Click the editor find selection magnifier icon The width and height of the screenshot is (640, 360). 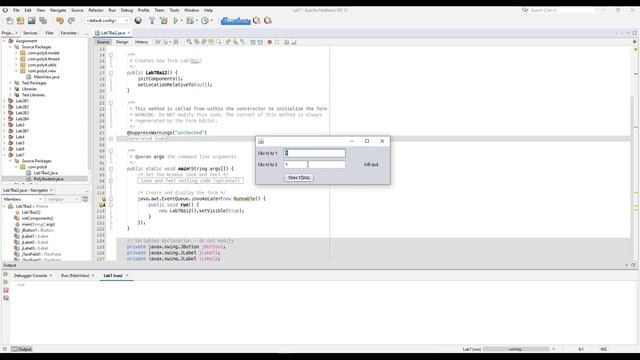189,42
